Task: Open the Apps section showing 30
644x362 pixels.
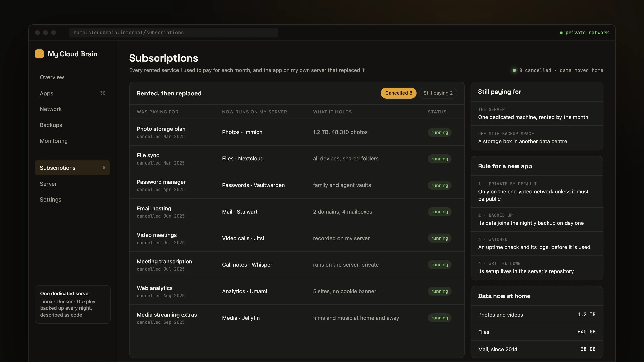Action: (x=72, y=93)
